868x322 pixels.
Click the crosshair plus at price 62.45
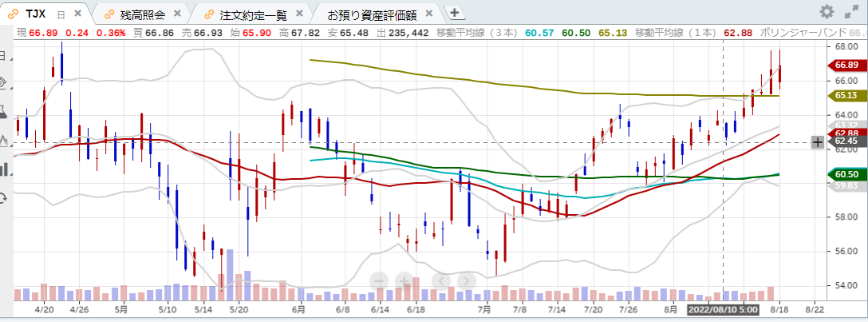pyautogui.click(x=817, y=142)
